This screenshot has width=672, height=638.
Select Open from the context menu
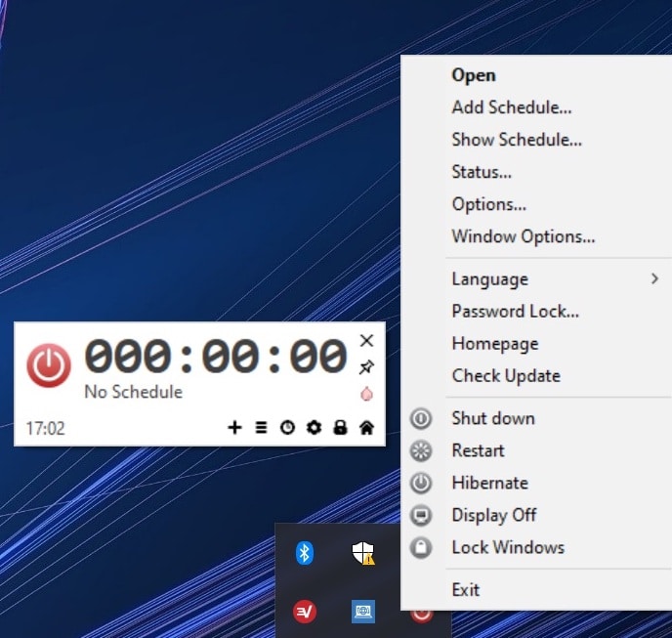pos(474,75)
